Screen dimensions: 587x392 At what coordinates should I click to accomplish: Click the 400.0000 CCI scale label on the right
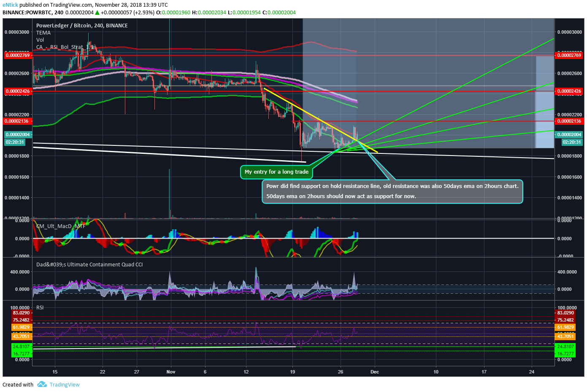[567, 272]
